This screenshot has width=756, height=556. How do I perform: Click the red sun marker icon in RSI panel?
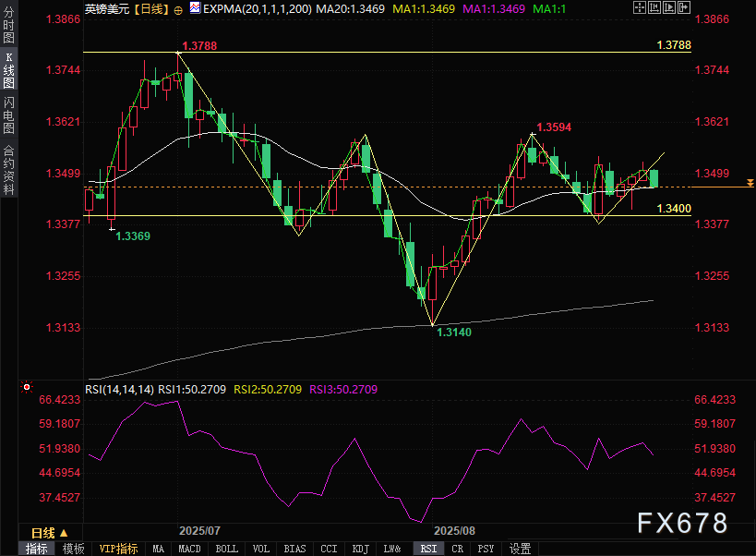[x=27, y=388]
